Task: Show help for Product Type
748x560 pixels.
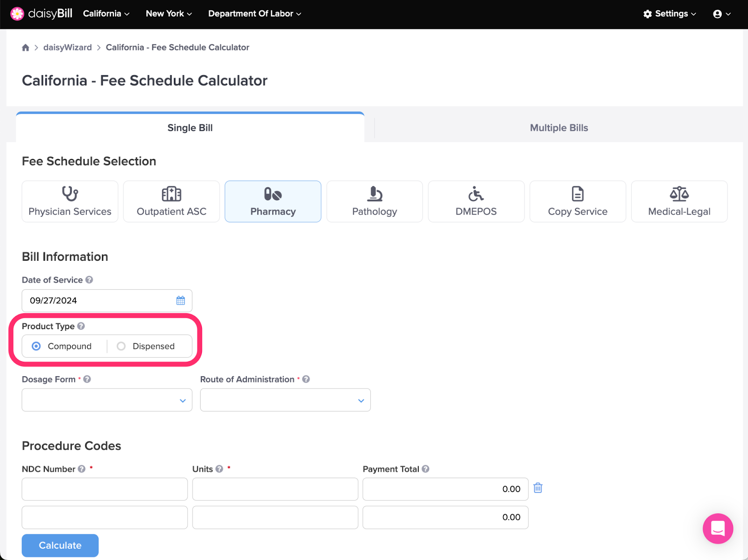Action: [81, 326]
